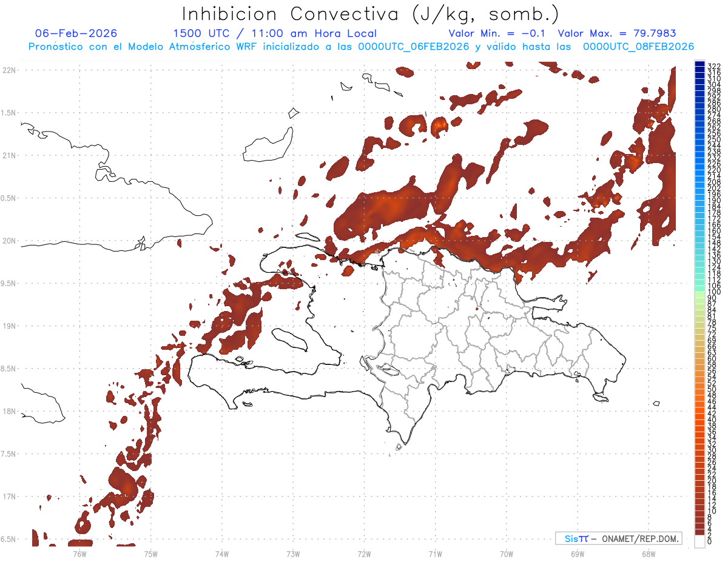
Task: Click the 19N latitude label
Action: point(8,326)
